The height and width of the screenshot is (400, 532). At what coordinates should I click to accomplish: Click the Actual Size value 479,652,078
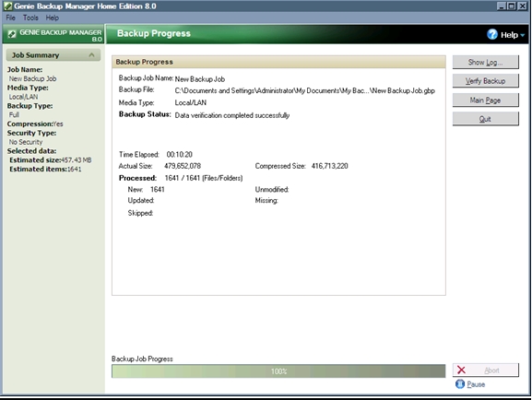(x=183, y=166)
